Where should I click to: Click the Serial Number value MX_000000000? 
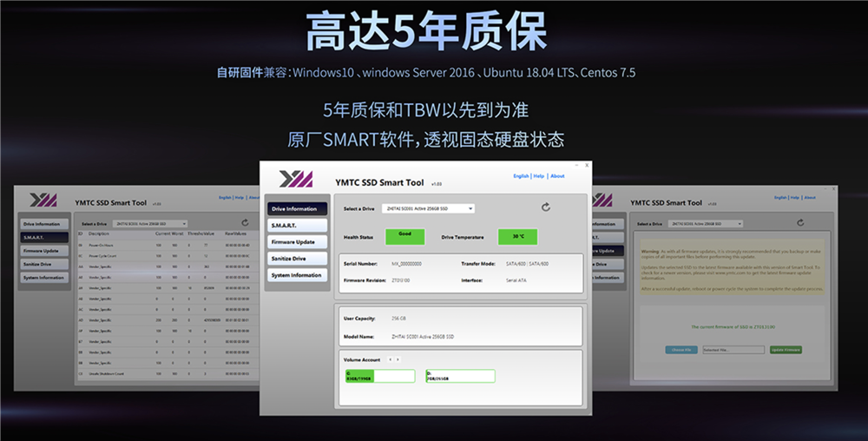coord(406,264)
